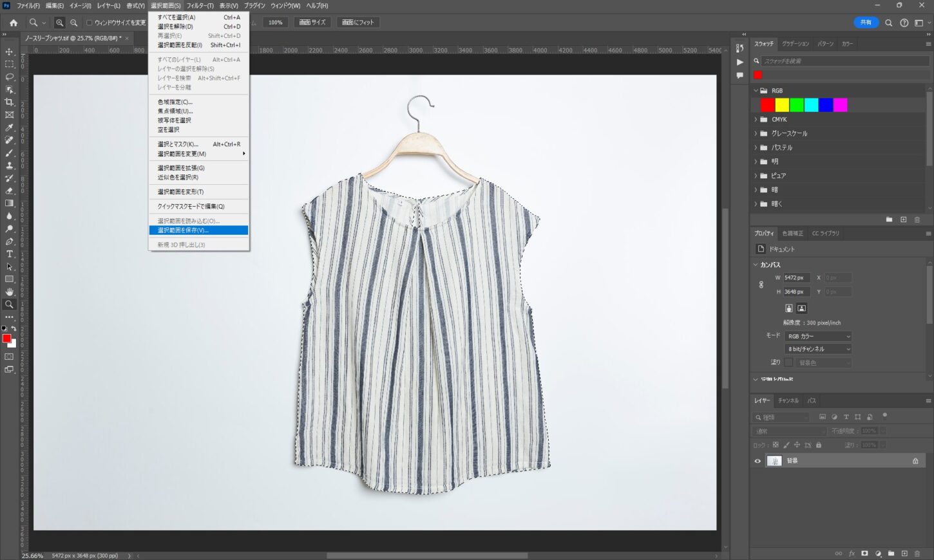Collapse the RGB swatch group
934x560 pixels.
pyautogui.click(x=756, y=91)
